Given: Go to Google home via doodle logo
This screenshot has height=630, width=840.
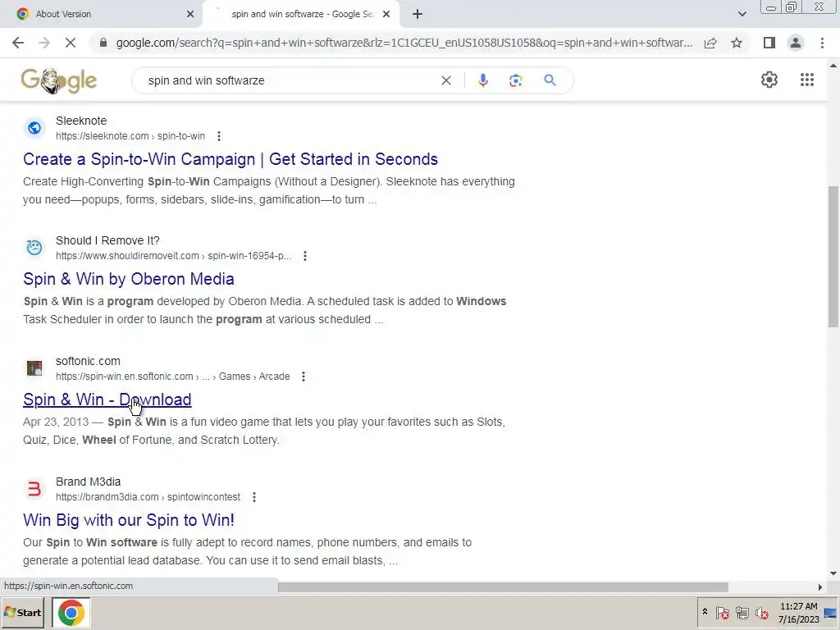Looking at the screenshot, I should tap(59, 81).
